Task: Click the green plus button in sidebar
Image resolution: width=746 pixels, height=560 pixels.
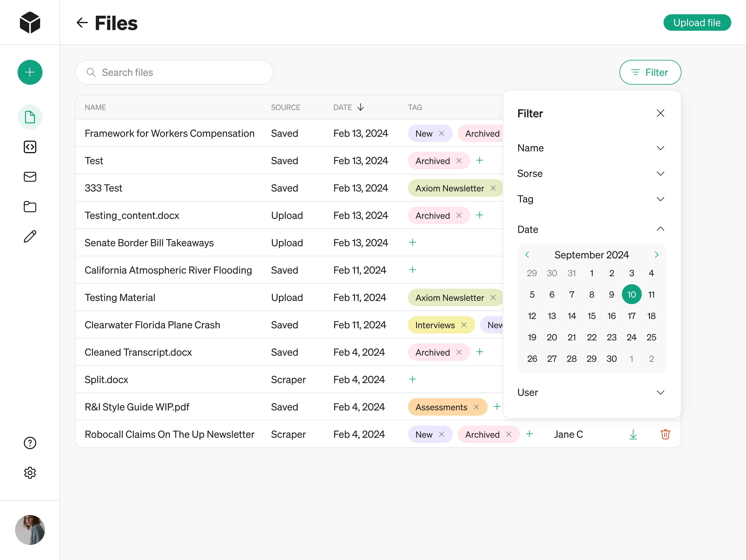Action: (x=30, y=72)
